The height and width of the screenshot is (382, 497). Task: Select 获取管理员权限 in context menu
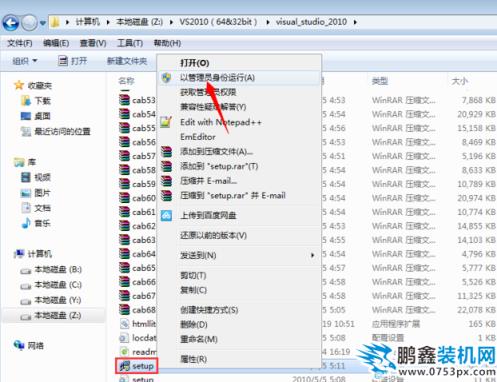pos(208,92)
